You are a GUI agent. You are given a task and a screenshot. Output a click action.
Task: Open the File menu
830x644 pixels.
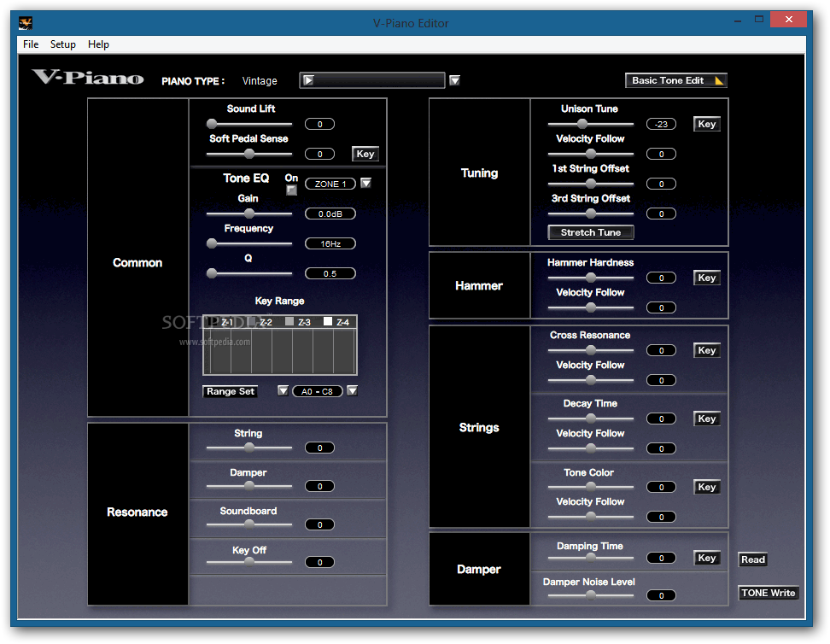[x=31, y=44]
